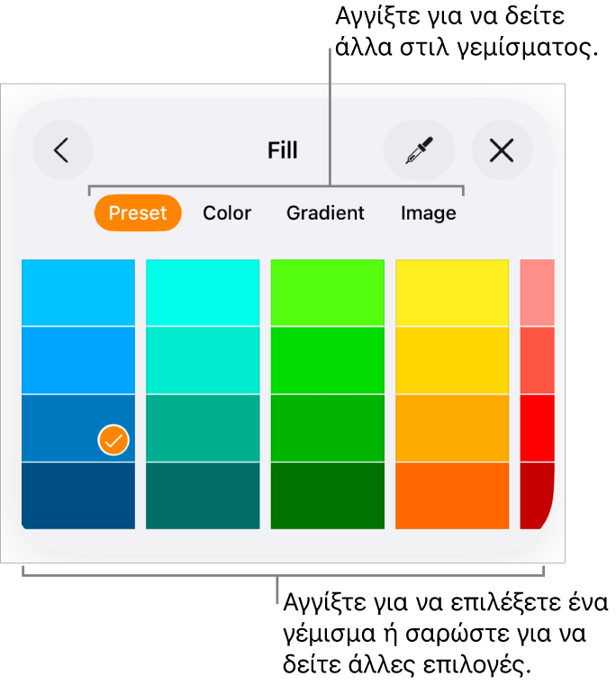
Task: Select the bright lime green swatch
Action: [328, 293]
